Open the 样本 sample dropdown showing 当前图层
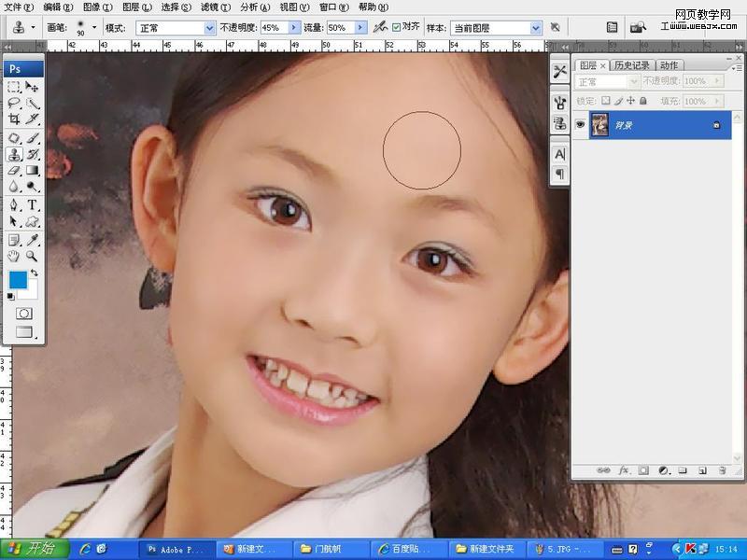The width and height of the screenshot is (747, 560). (x=538, y=27)
